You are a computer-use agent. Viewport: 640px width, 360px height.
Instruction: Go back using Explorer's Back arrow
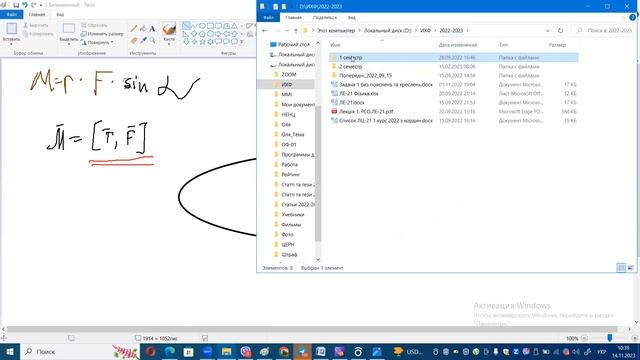264,31
